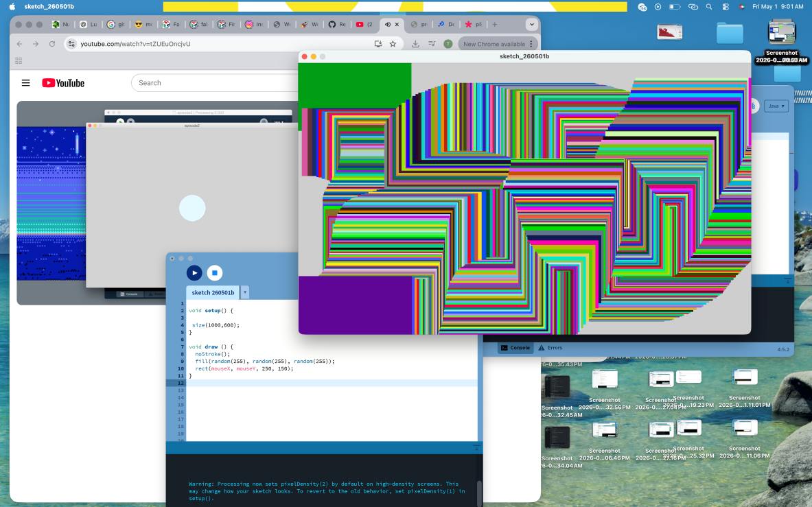Open the Apple menu
This screenshot has height=507, width=812.
pyautogui.click(x=12, y=7)
